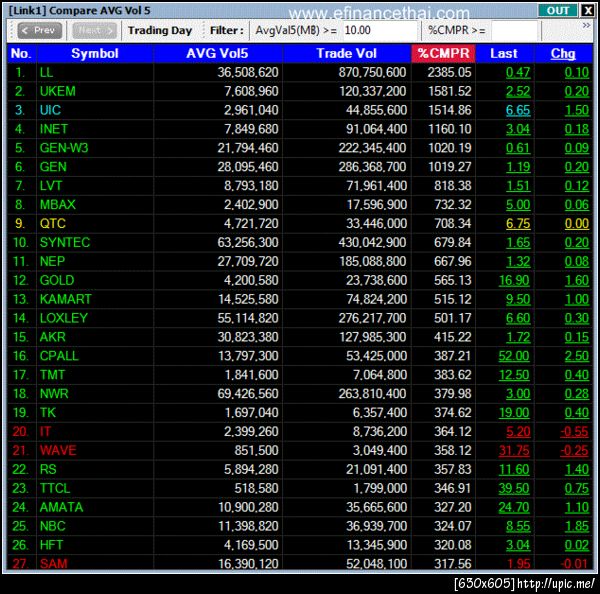Select symbol AKR
This screenshot has height=594, width=600.
pos(52,337)
